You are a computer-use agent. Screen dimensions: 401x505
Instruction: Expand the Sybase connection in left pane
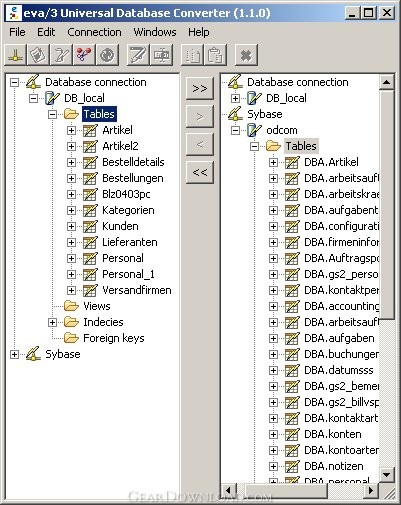pos(14,354)
